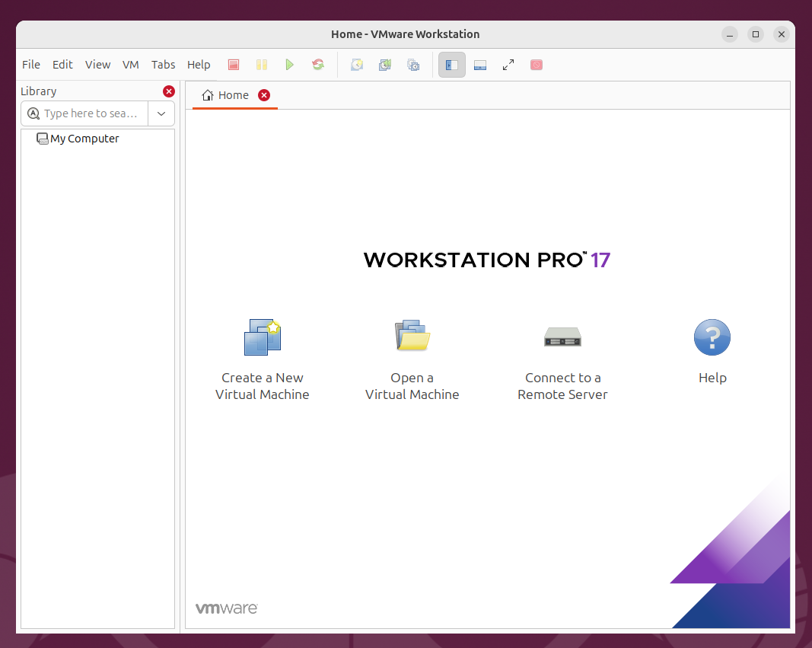812x648 pixels.
Task: Click the Suspend yellow pause icon
Action: click(x=262, y=65)
